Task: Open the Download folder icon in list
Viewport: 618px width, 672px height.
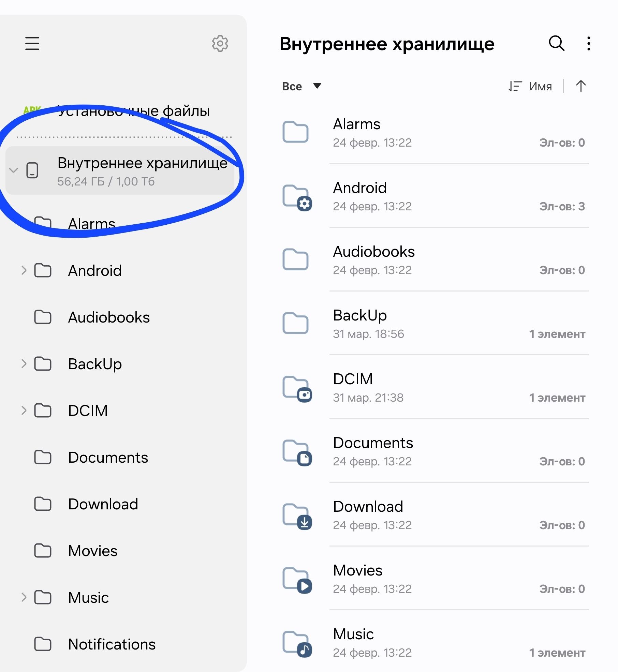Action: coord(297,516)
